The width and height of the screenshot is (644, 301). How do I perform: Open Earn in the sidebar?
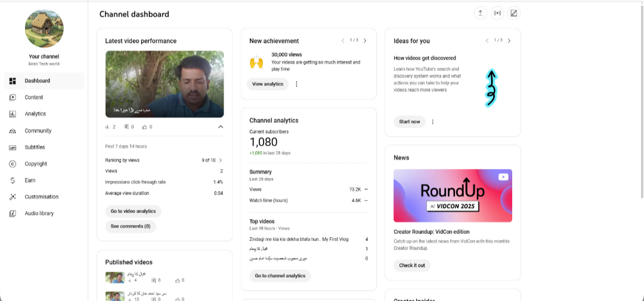point(44,180)
